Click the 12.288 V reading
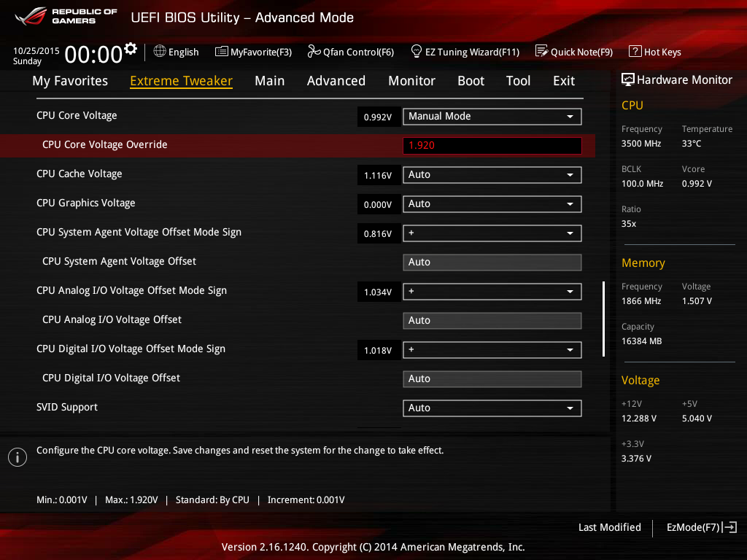747x560 pixels. pyautogui.click(x=638, y=418)
